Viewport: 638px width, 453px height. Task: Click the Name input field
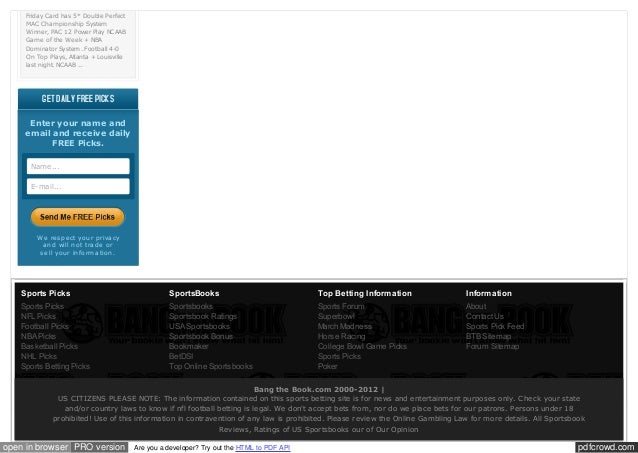click(x=78, y=166)
